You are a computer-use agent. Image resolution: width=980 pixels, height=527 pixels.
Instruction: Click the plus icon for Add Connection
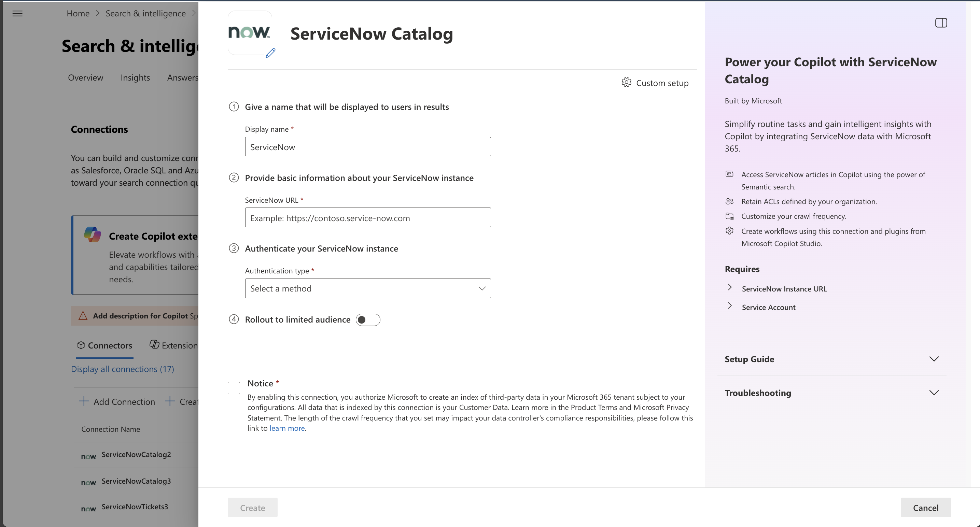[x=84, y=401]
